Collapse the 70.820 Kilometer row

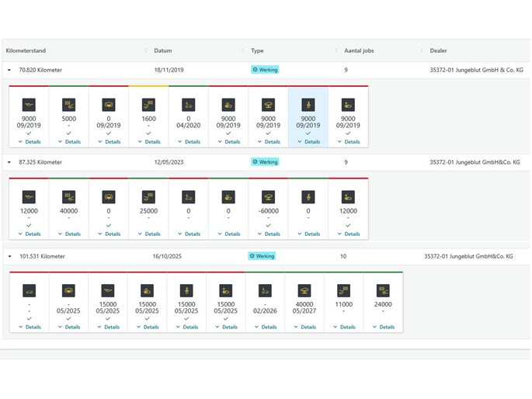tap(9, 70)
